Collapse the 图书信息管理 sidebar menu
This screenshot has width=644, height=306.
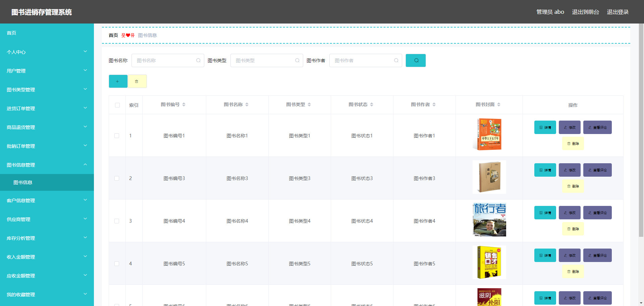[47, 165]
